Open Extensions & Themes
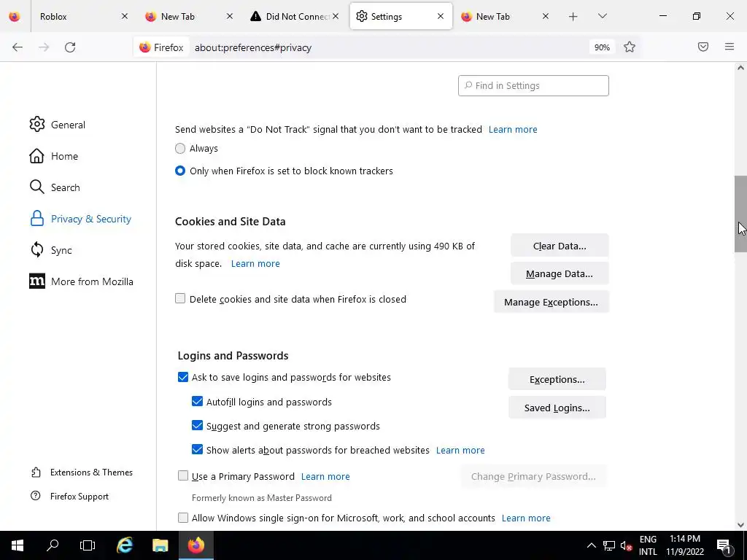747x560 pixels. point(82,472)
